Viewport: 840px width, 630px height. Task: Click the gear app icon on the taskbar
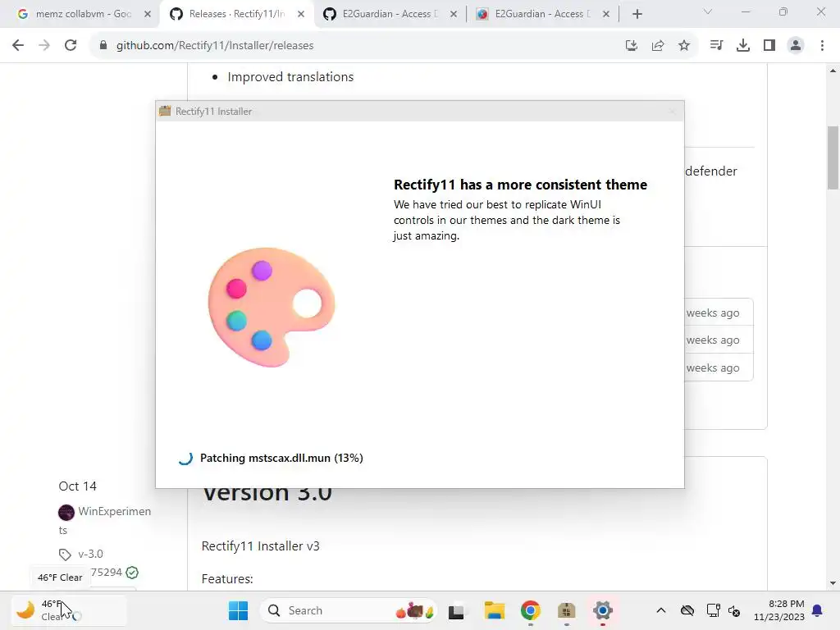click(603, 610)
